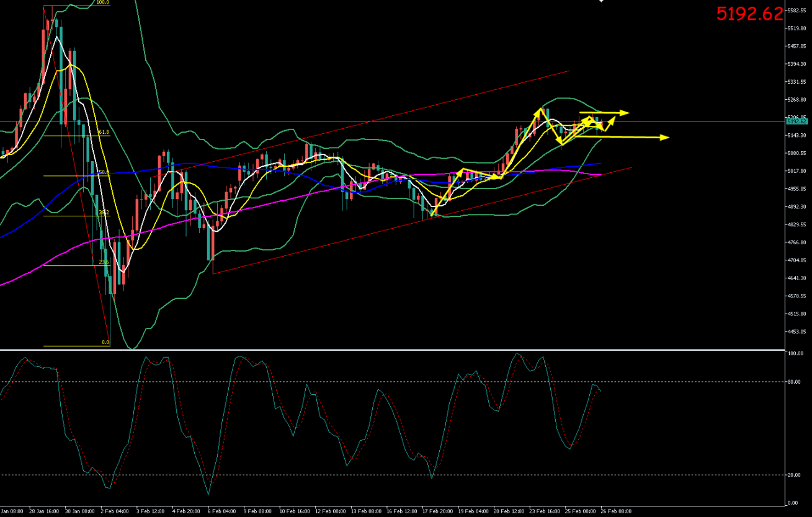Screen dimensions: 812x517
Task: Click the Fibonacci 61.8 level label
Action: coord(104,132)
